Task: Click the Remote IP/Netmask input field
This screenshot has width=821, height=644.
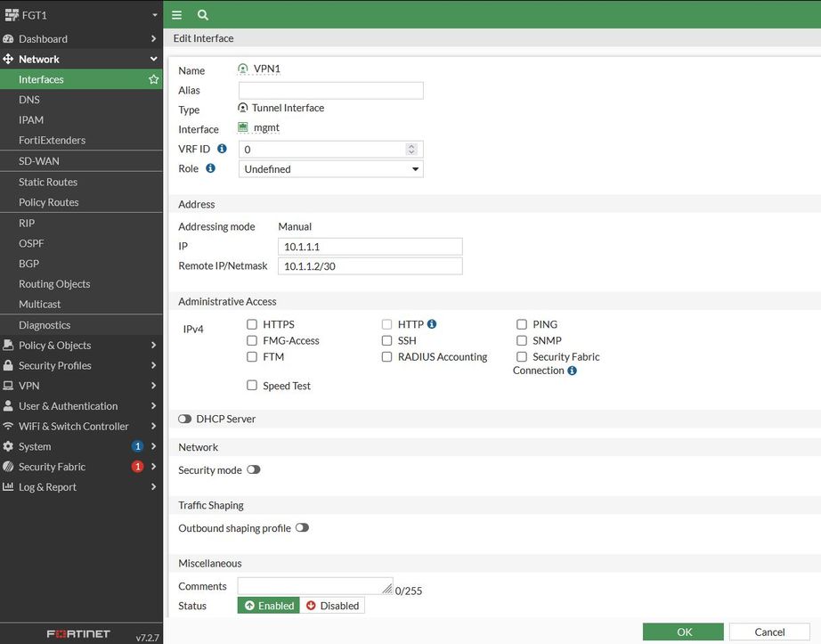Action: pos(370,266)
